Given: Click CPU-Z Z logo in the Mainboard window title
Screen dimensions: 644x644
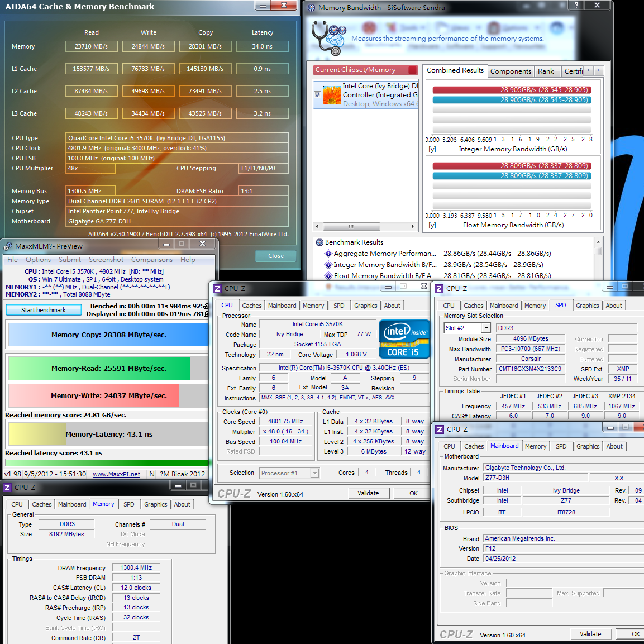Looking at the screenshot, I should (440, 429).
